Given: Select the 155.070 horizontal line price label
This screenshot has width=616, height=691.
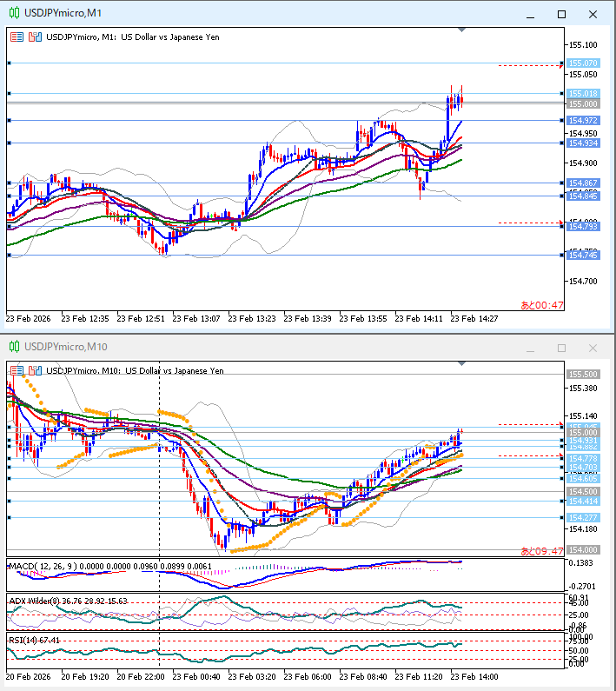Looking at the screenshot, I should point(582,63).
